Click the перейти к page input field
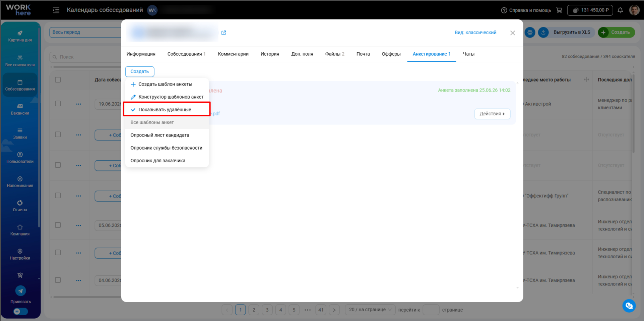 pos(431,310)
